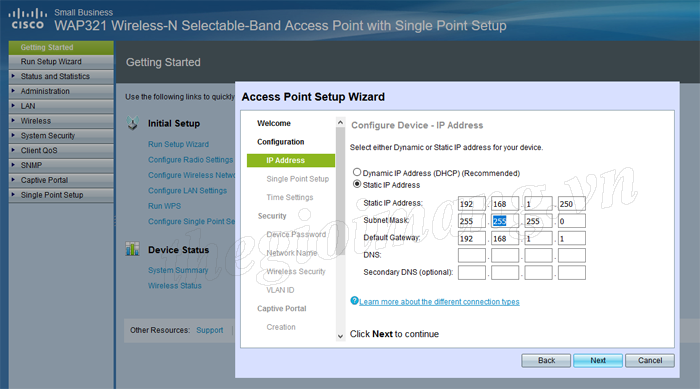Click the help question mark icon
Image resolution: width=700 pixels, height=389 pixels.
point(354,301)
